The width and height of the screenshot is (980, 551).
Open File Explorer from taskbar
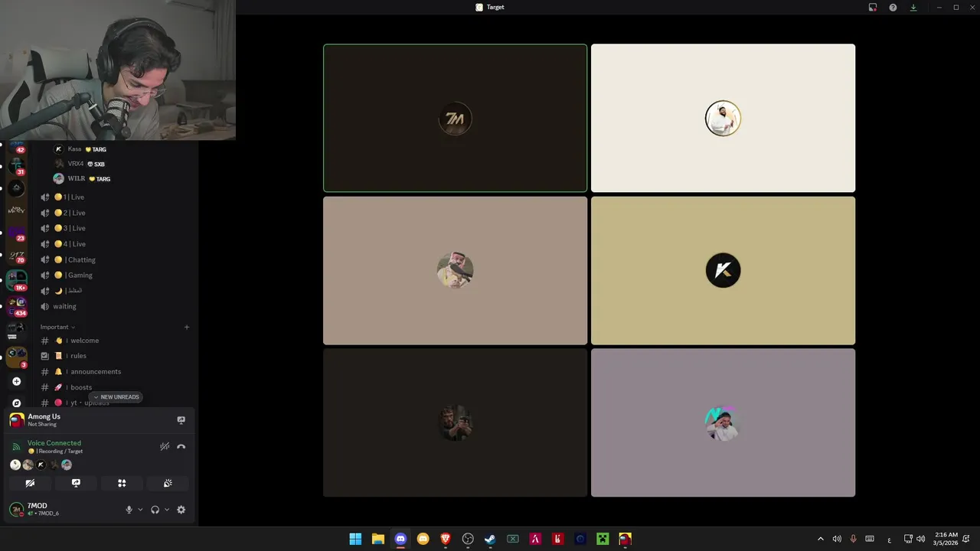pos(377,539)
